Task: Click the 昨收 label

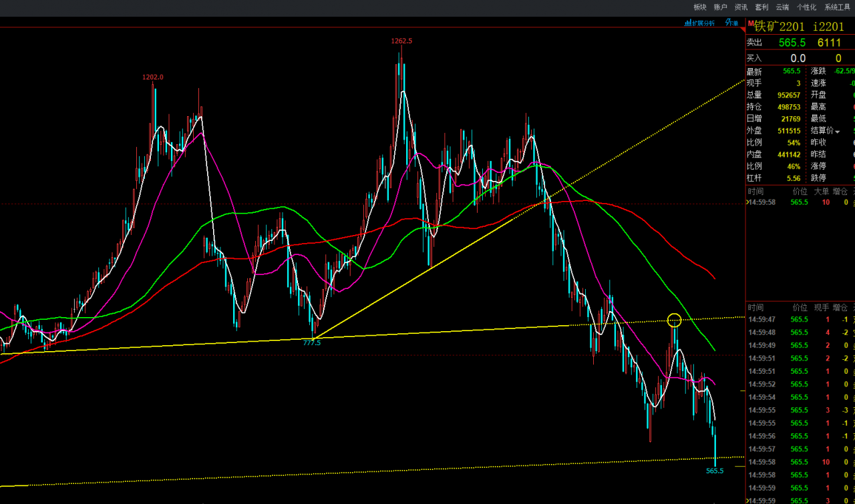Action: pos(818,143)
